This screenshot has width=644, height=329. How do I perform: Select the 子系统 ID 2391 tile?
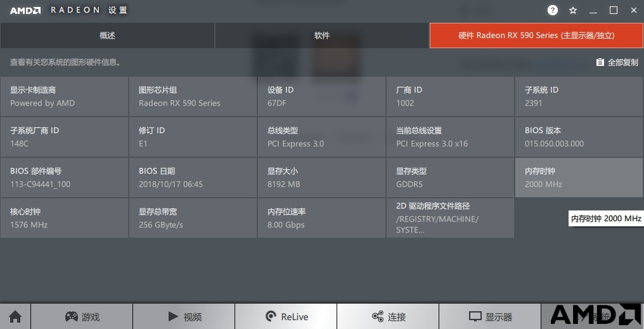(579, 96)
